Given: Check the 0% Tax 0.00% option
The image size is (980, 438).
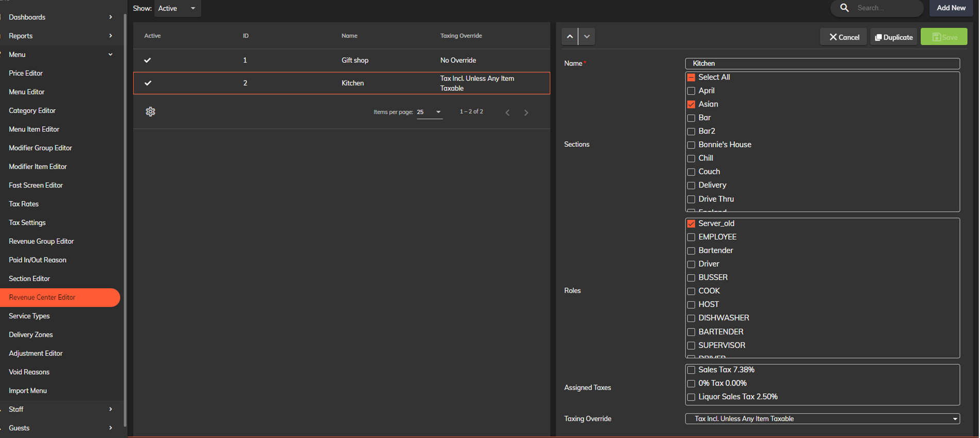Looking at the screenshot, I should pos(691,383).
